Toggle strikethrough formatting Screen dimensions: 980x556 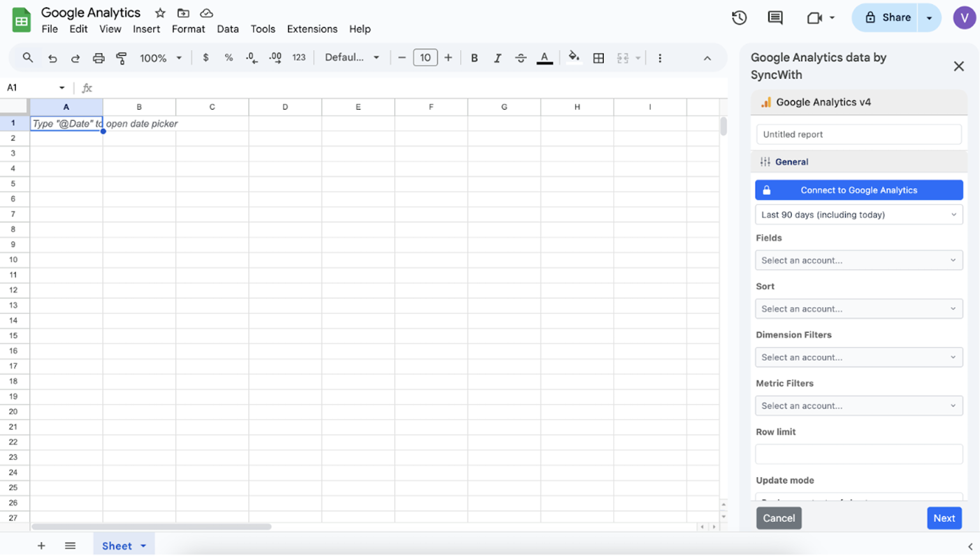(x=521, y=58)
